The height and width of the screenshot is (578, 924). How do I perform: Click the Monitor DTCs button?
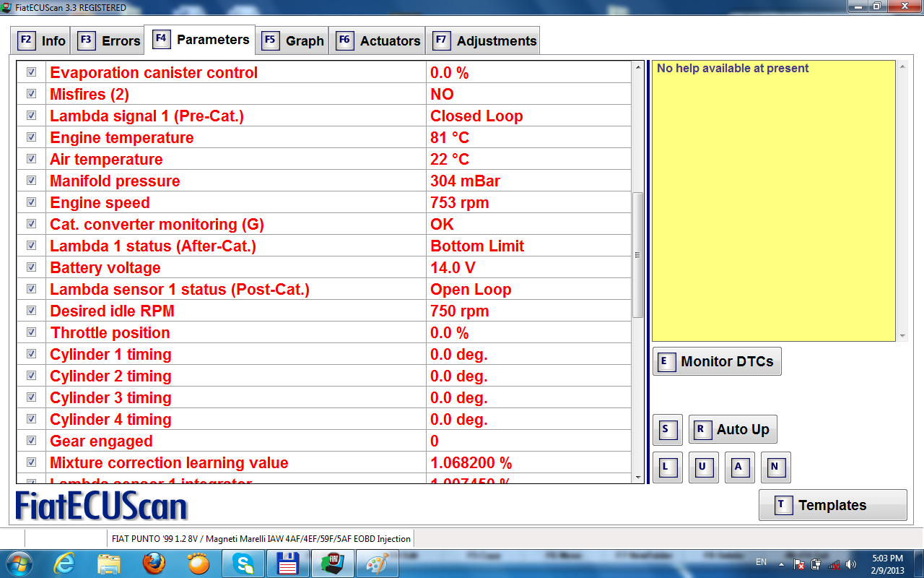click(717, 361)
